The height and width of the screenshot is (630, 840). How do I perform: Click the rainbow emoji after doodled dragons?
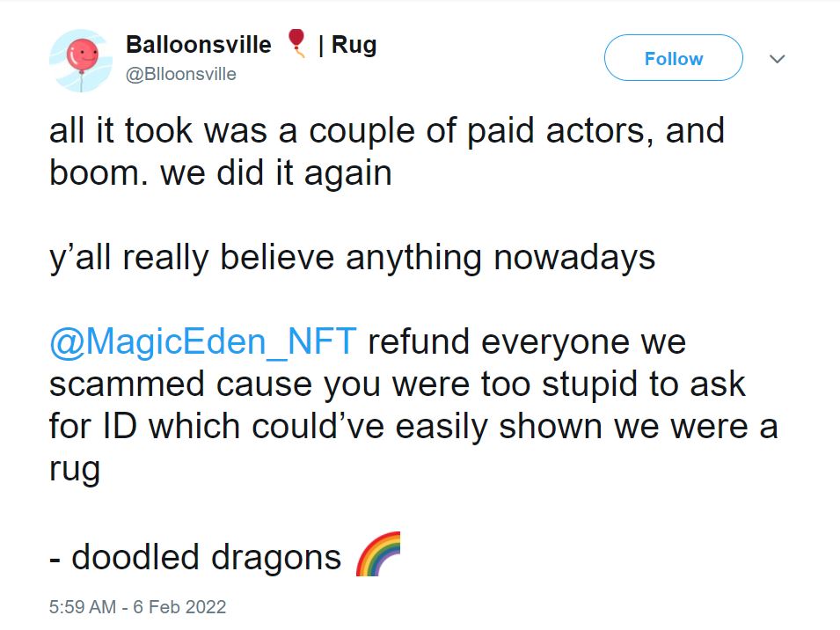tap(379, 554)
